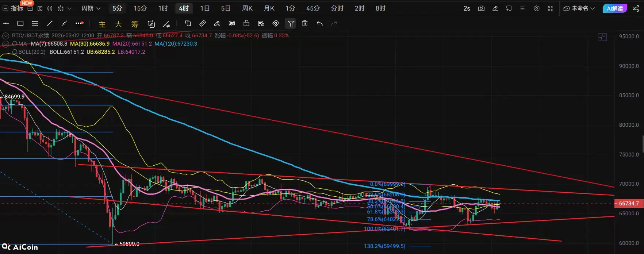Redo action arrow

point(334,23)
